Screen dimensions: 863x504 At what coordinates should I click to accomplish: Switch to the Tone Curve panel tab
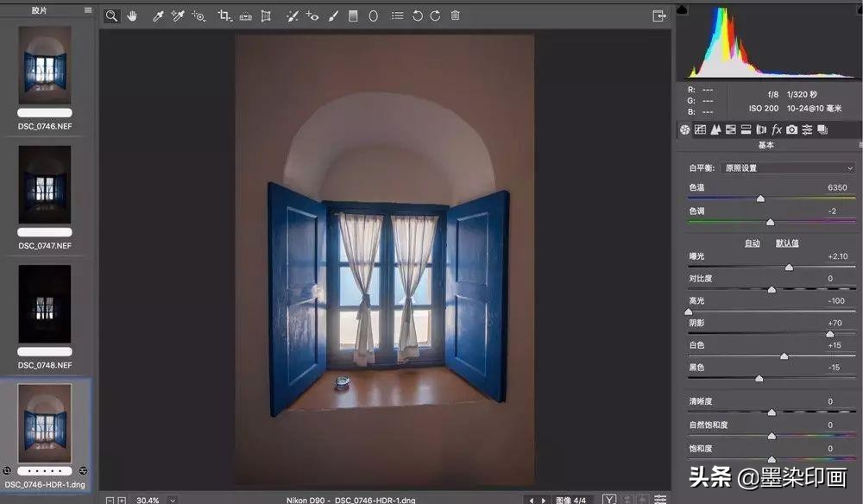coord(700,129)
